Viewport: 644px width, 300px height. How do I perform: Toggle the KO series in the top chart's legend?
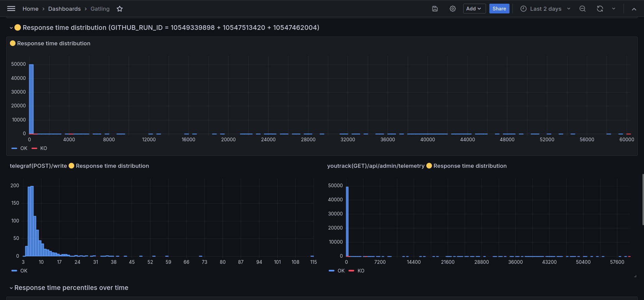pyautogui.click(x=44, y=148)
